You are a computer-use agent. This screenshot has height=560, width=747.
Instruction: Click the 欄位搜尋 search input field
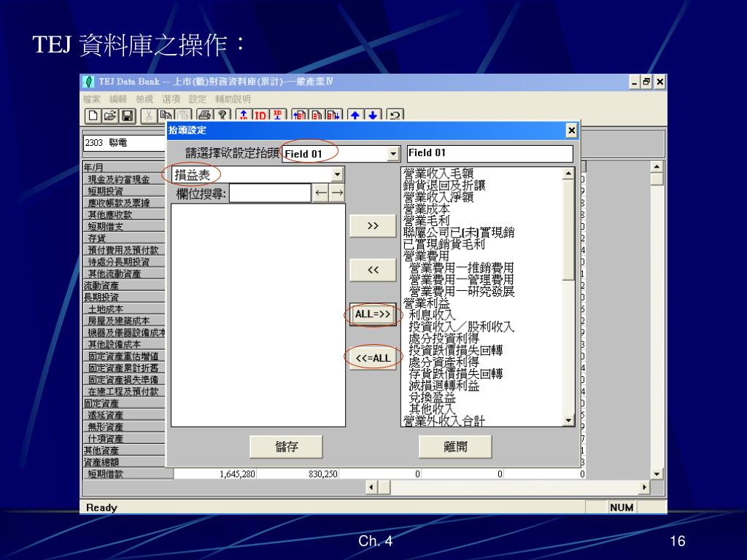pyautogui.click(x=270, y=193)
